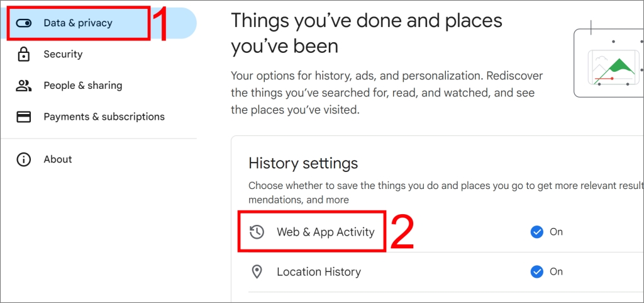Go to People & sharing label
The image size is (644, 303).
[83, 86]
